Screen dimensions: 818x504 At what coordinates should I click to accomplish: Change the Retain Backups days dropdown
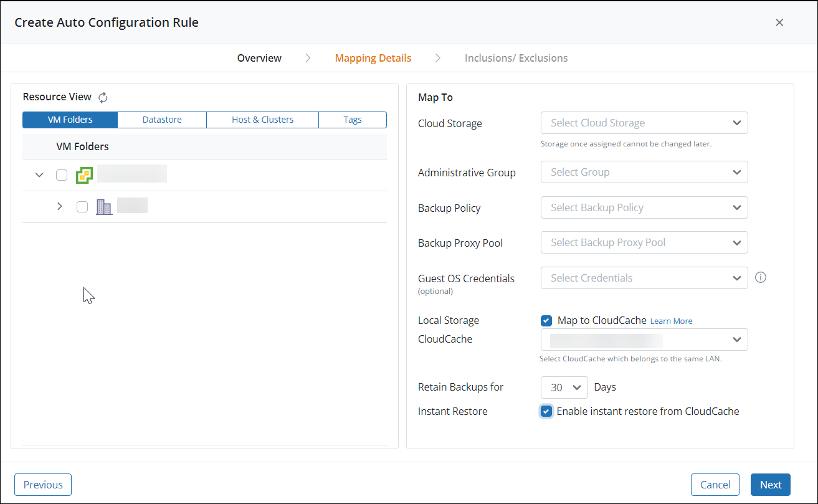[564, 387]
